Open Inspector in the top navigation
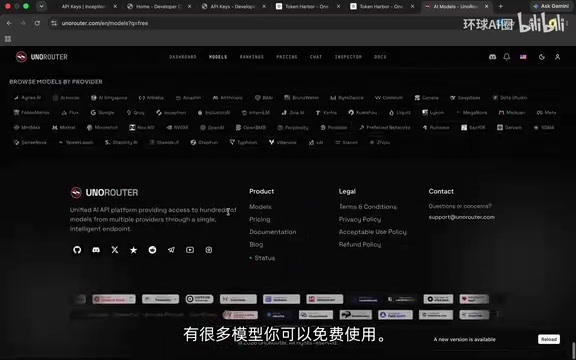This screenshot has height=360, width=576. click(x=348, y=57)
